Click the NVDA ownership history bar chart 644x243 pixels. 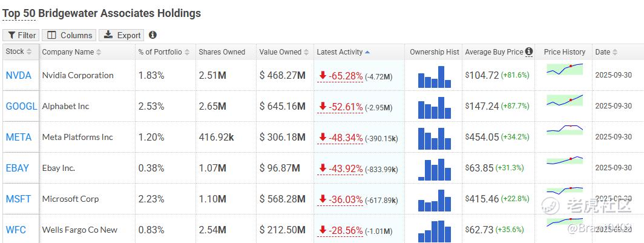pos(435,77)
